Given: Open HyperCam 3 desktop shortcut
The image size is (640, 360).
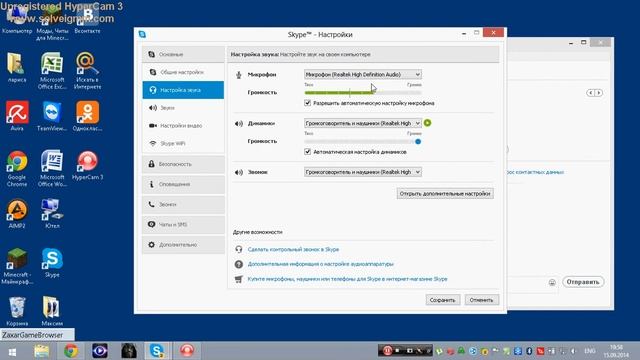Looking at the screenshot, I should coord(87,165).
